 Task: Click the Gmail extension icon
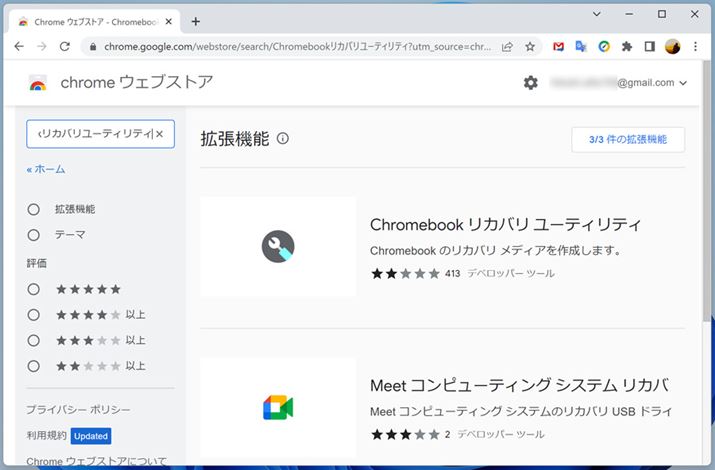558,46
